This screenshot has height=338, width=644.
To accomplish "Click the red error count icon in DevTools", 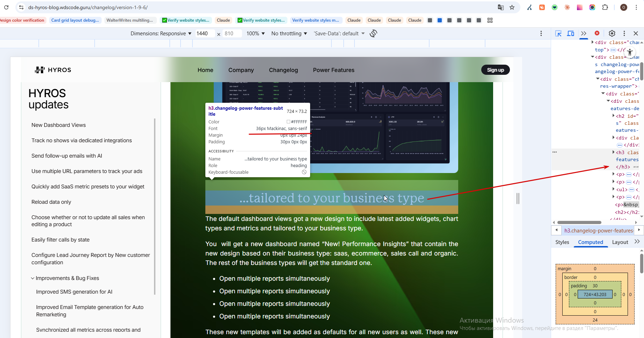I will [x=597, y=33].
